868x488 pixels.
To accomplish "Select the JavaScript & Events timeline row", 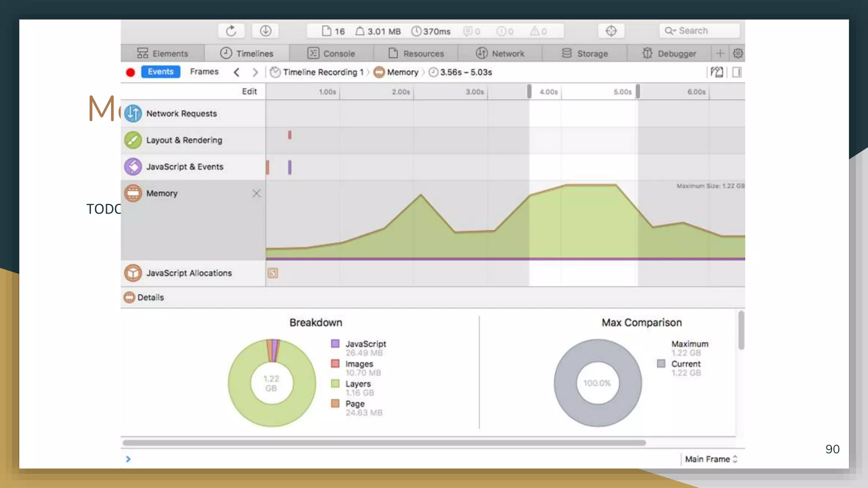I will 193,167.
